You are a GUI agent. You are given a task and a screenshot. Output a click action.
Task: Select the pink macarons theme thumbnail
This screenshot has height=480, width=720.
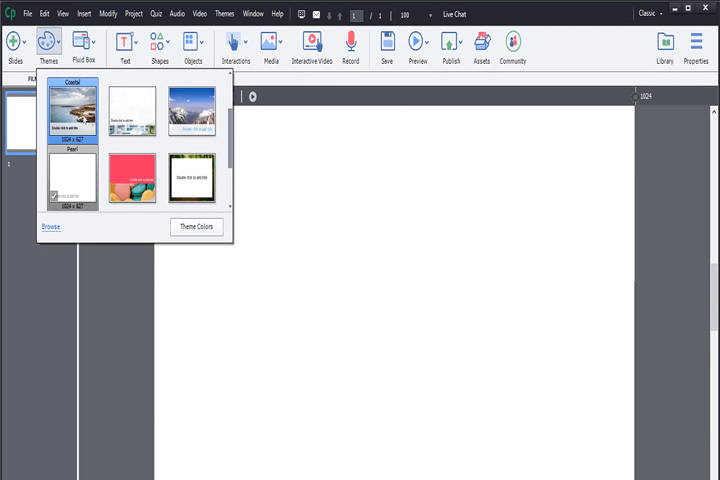pyautogui.click(x=132, y=178)
